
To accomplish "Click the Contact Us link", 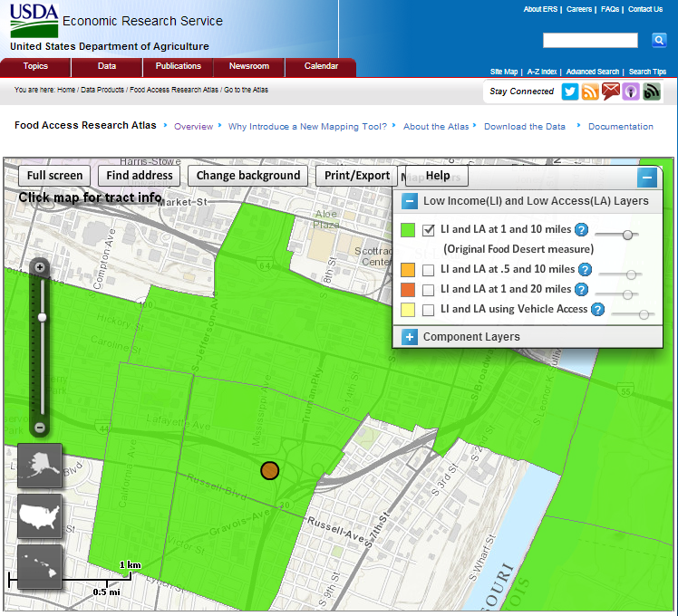I will point(645,9).
